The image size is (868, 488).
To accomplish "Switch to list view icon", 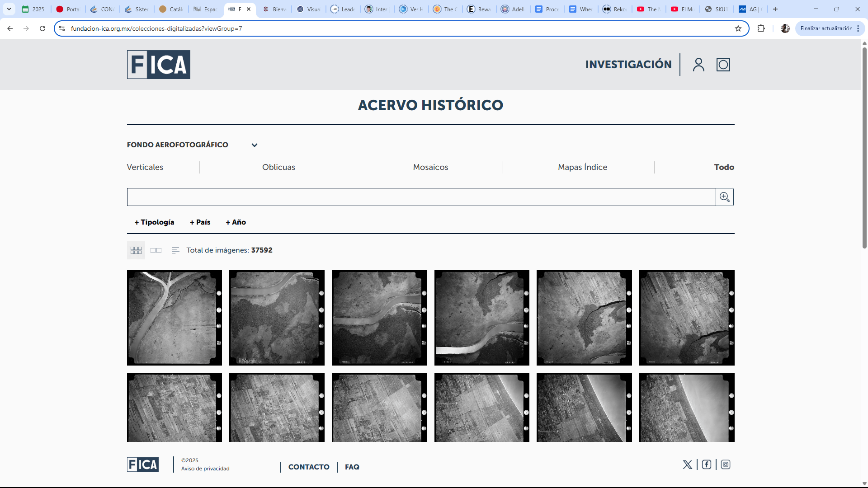I will point(175,250).
